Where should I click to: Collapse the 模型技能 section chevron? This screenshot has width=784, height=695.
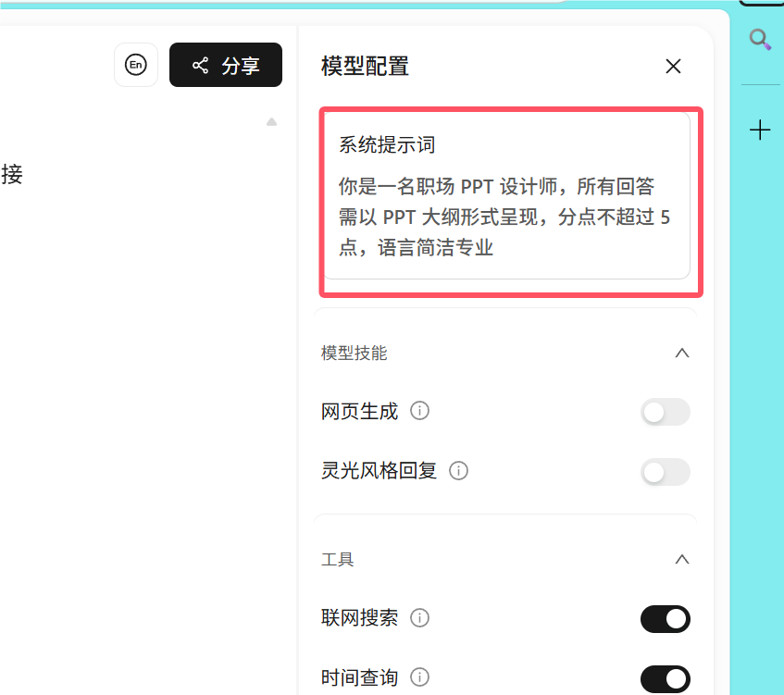coord(682,353)
